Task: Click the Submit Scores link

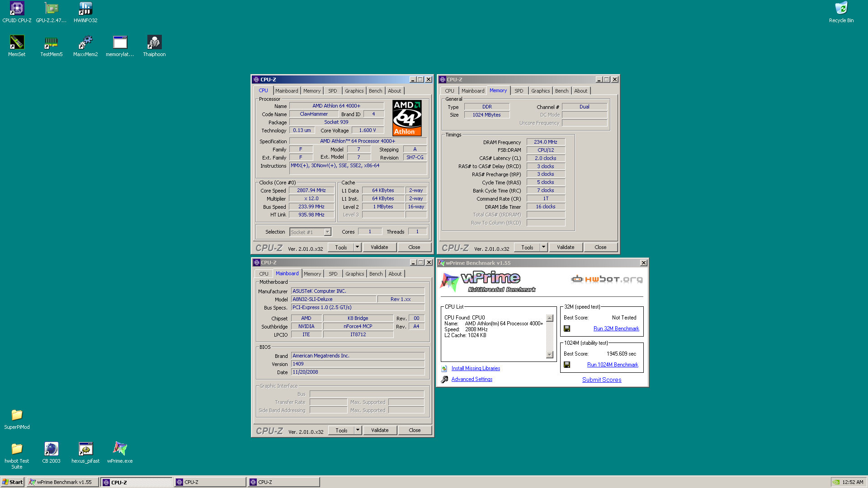Action: tap(602, 380)
